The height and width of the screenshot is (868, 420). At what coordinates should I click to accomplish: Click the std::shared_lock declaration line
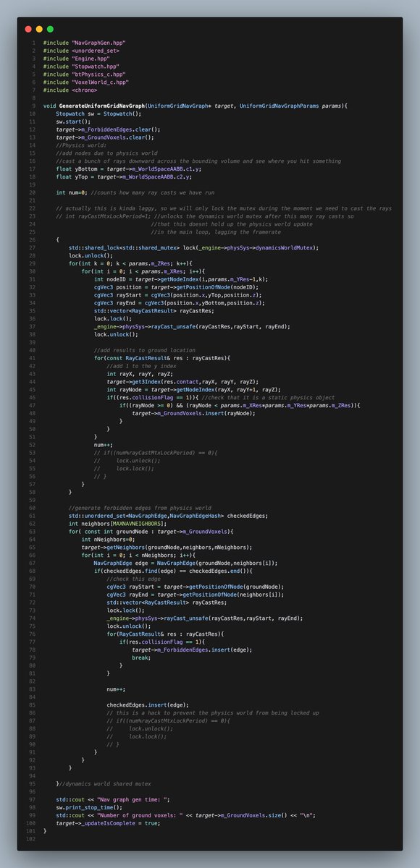(x=193, y=247)
